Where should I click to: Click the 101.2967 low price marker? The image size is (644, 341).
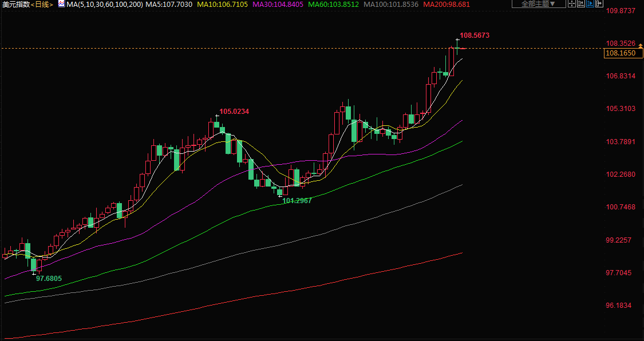coord(297,201)
